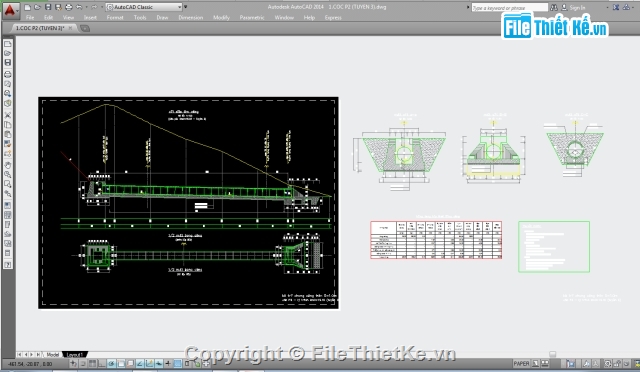The height and width of the screenshot is (372, 640).
Task: Expand the quick access toolbar customize arrow
Action: [x=186, y=7]
